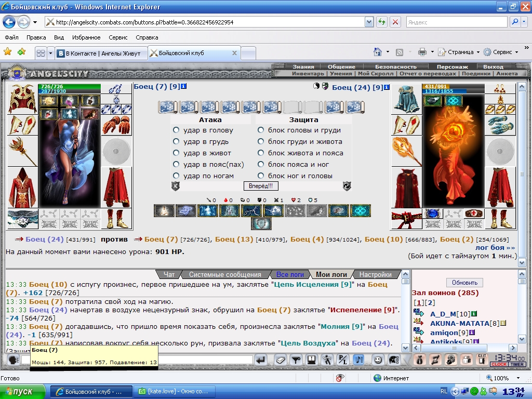This screenshot has height=399, width=532.
Task: Open the address bar dropdown arrow
Action: tap(369, 22)
